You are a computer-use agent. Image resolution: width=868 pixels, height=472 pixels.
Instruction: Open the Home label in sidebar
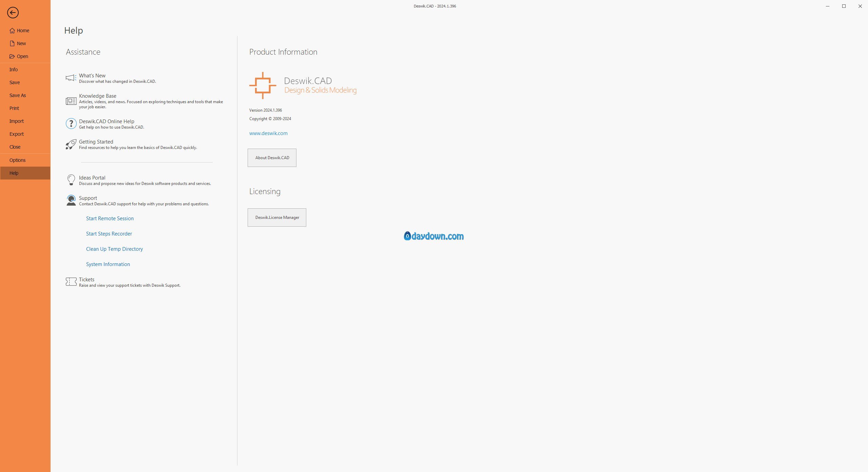(x=23, y=31)
